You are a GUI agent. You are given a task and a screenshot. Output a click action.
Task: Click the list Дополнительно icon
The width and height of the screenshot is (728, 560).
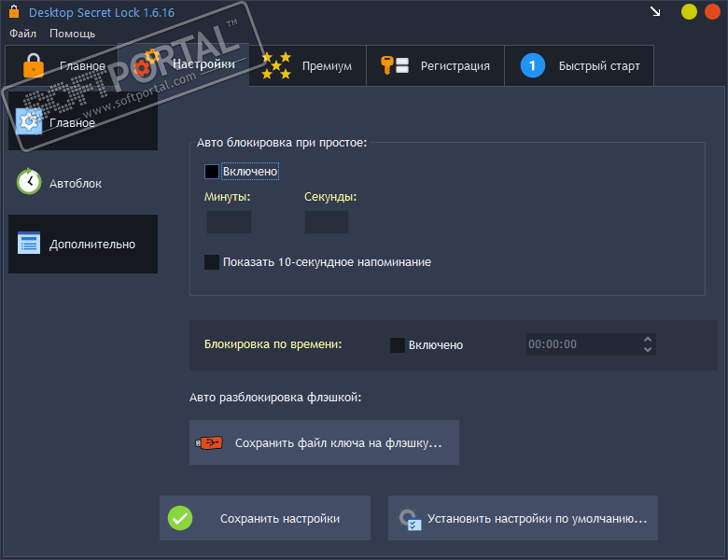pos(29,243)
